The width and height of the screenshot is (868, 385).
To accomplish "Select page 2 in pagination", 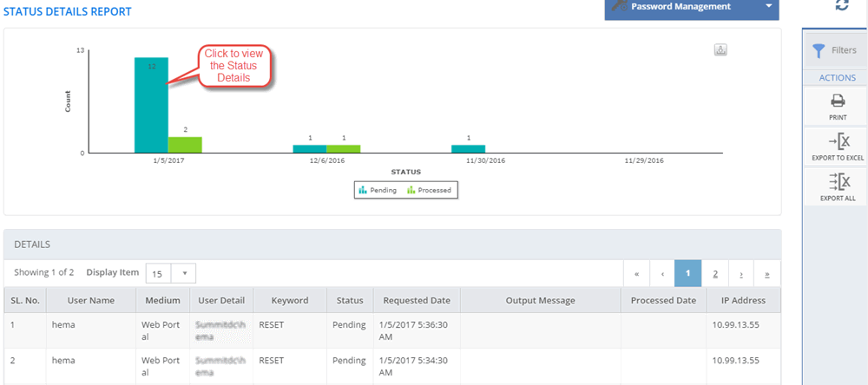I will [x=715, y=274].
